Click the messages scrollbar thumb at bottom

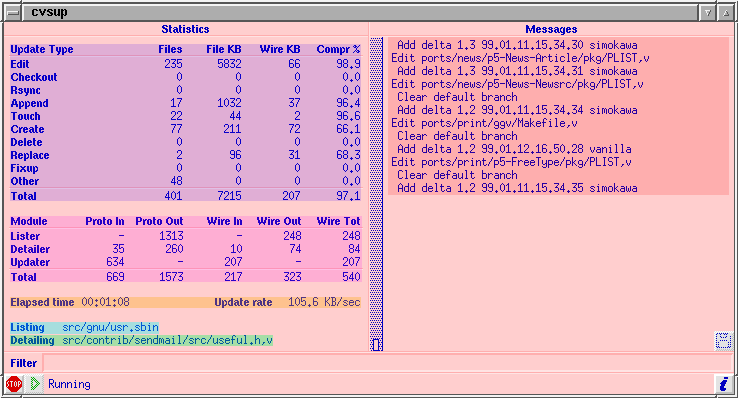pos(376,344)
